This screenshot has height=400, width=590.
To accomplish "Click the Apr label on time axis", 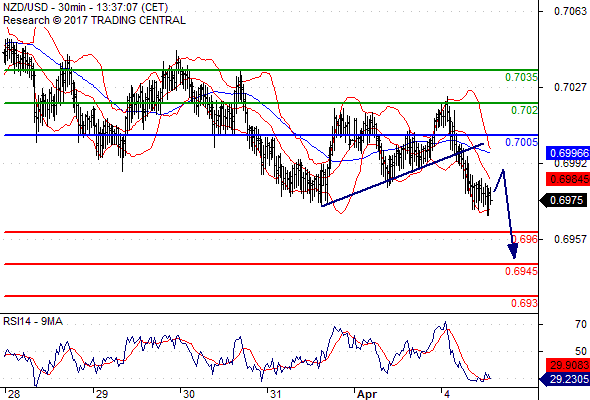I will pos(367,394).
